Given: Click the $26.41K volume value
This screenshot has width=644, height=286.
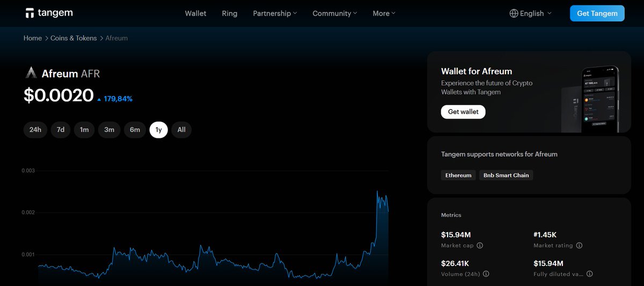Looking at the screenshot, I should 455,263.
